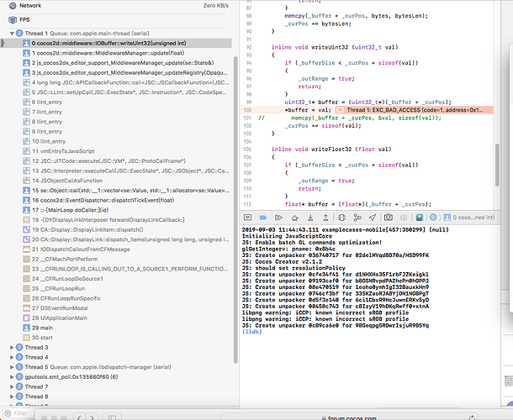This screenshot has height=420, width=513.
Task: Capture GPU frame with the camera icon
Action: [388, 218]
